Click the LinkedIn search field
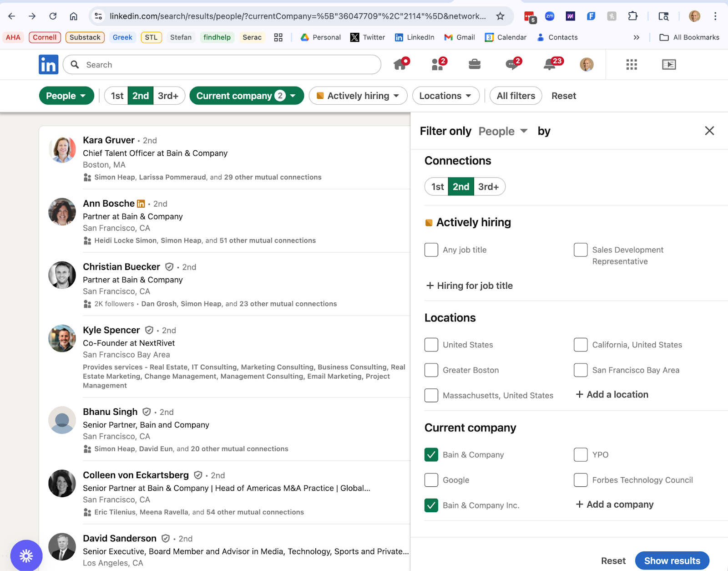 (x=222, y=64)
